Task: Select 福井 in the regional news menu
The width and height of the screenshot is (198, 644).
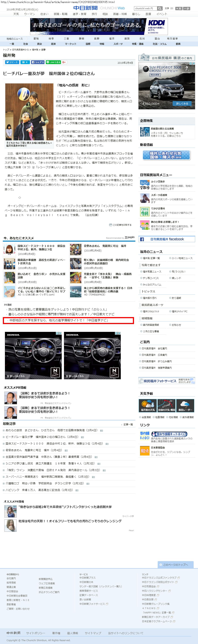Action: [112, 39]
